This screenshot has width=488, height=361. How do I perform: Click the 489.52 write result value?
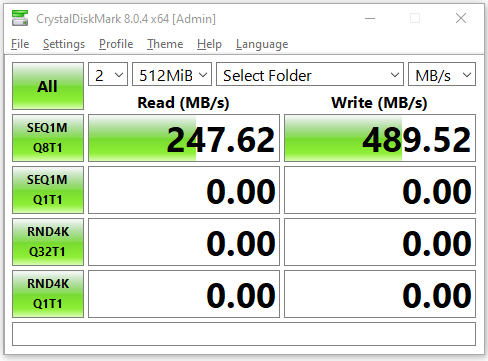pyautogui.click(x=380, y=138)
